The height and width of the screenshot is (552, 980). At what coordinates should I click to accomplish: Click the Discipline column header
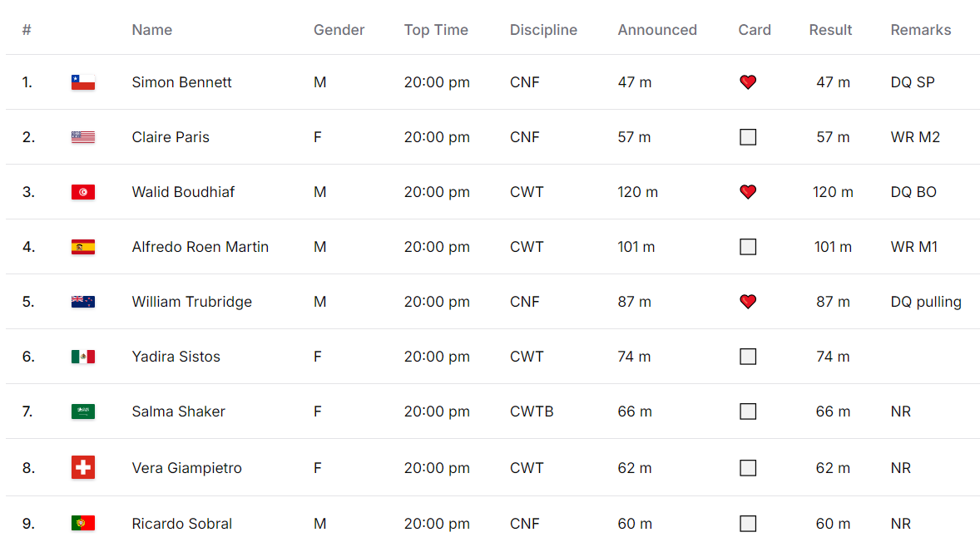(543, 30)
